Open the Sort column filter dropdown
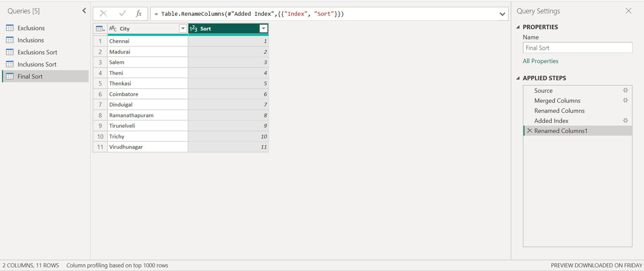The width and height of the screenshot is (644, 271). tap(264, 29)
